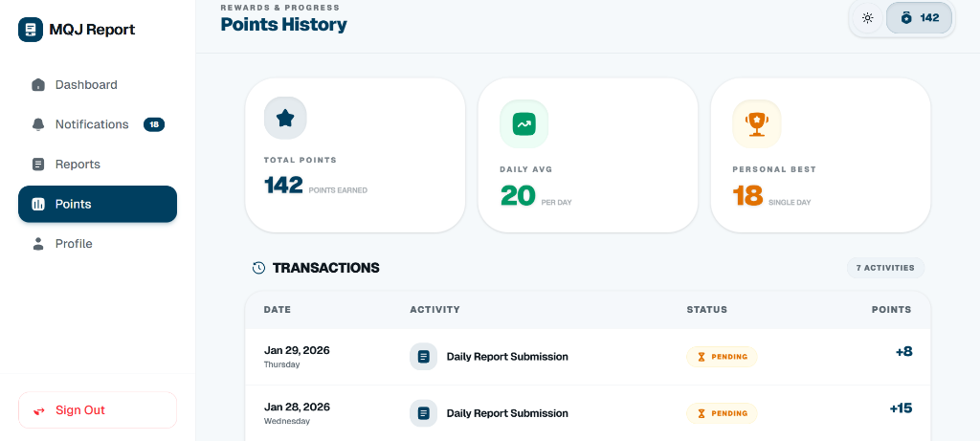Click the 18 notifications count badge
This screenshot has width=980, height=441.
[154, 124]
